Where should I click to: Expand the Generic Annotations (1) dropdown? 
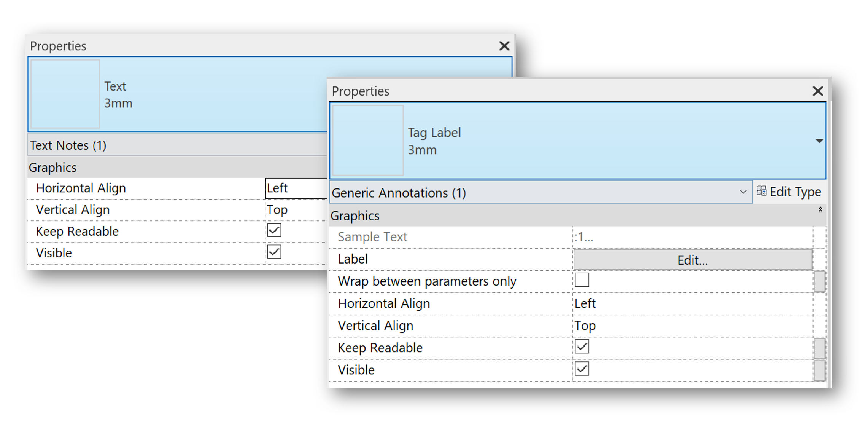point(742,192)
